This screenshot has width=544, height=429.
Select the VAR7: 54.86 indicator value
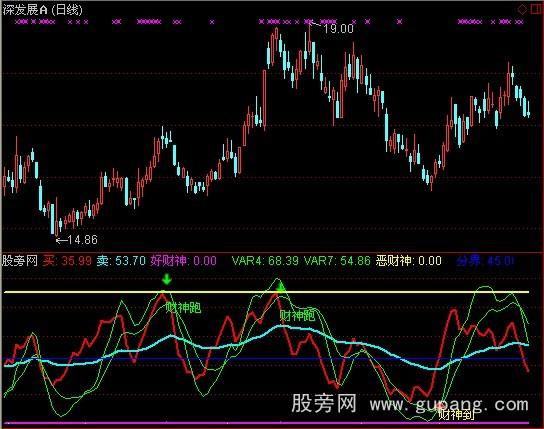pyautogui.click(x=337, y=260)
